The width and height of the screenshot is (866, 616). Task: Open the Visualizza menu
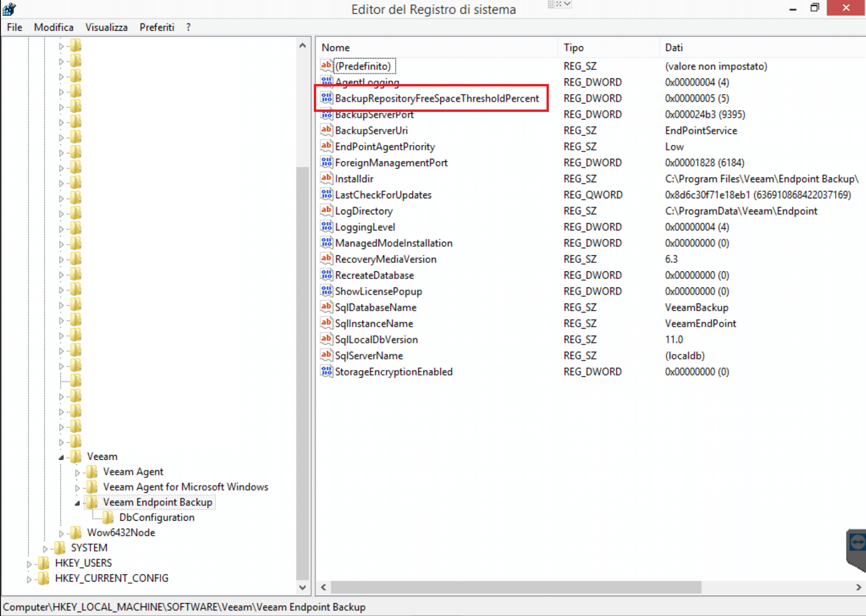(106, 27)
